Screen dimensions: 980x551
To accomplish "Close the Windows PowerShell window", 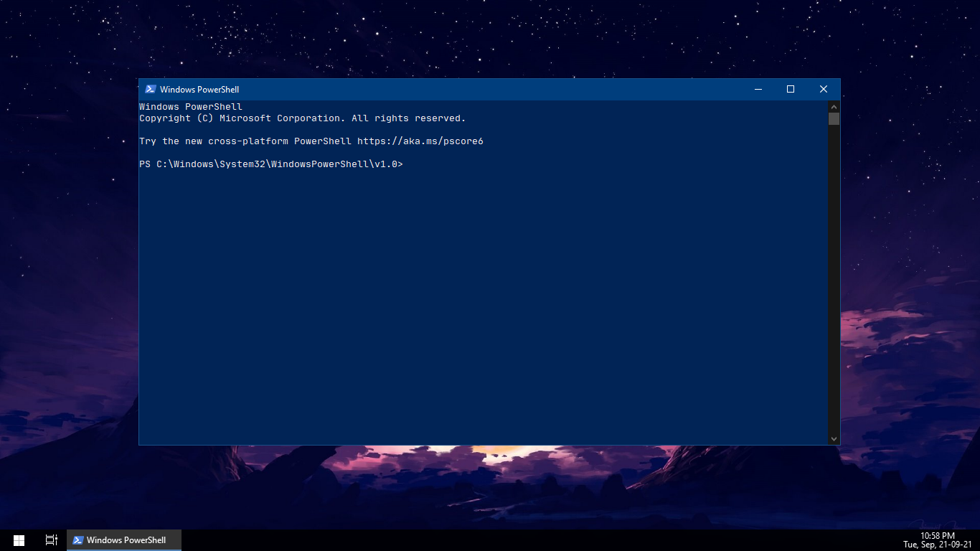I will point(824,90).
